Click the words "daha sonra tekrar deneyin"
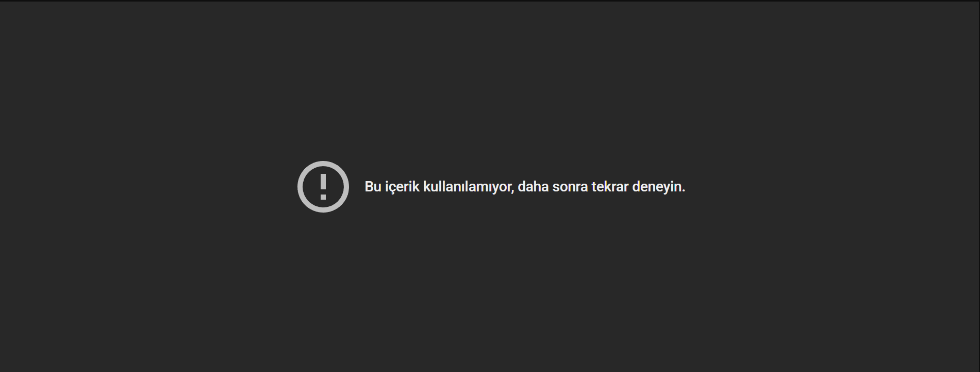The width and height of the screenshot is (980, 372). tap(600, 187)
